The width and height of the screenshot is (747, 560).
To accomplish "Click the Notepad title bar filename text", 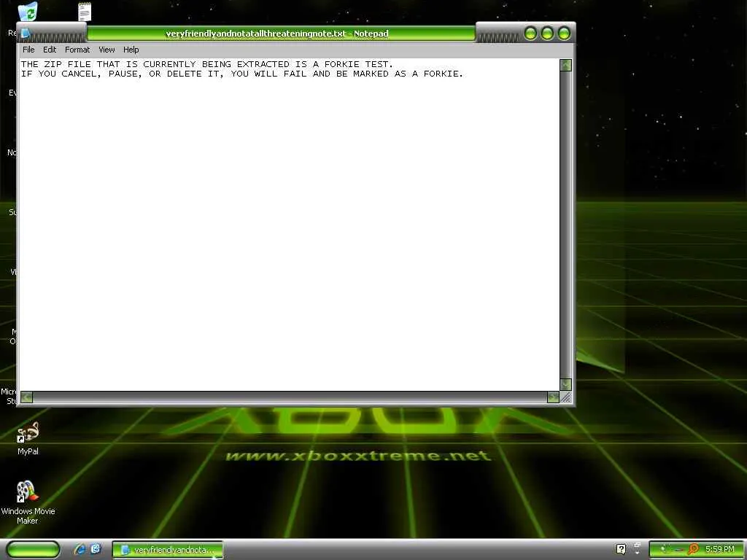I will click(x=276, y=34).
